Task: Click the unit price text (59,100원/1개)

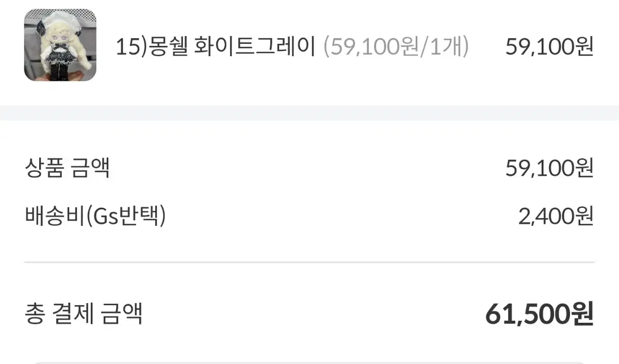Action: point(396,47)
